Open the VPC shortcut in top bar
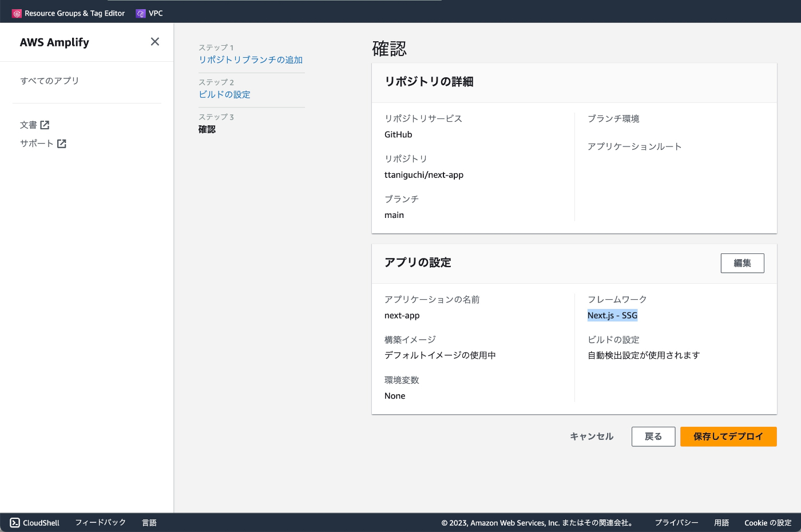 point(149,13)
